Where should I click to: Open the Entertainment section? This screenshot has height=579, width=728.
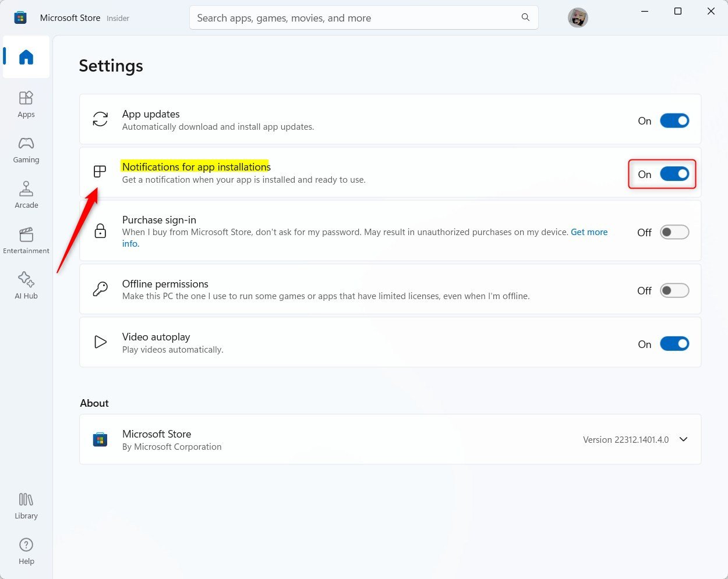pyautogui.click(x=26, y=237)
